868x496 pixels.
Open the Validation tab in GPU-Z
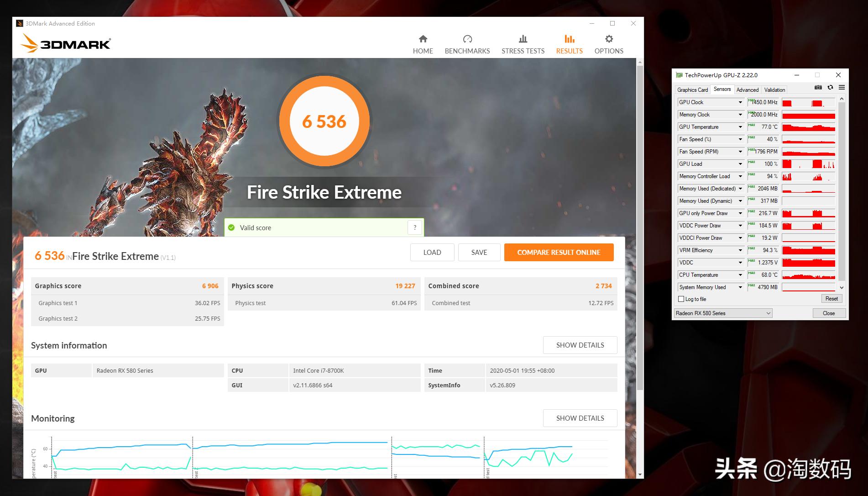point(775,90)
